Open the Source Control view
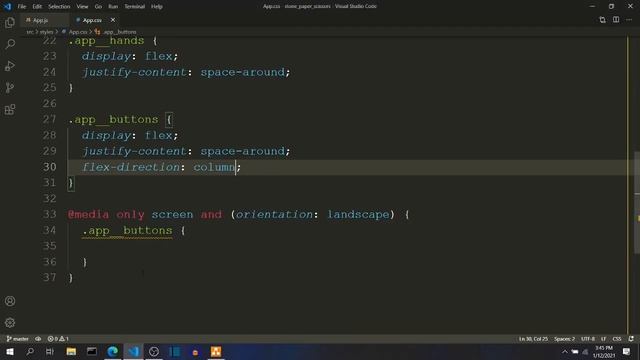The width and height of the screenshot is (640, 360). tap(10, 87)
